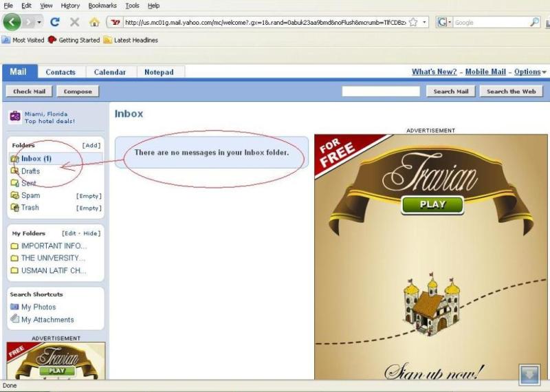Click the browser Back arrow button

[12, 22]
